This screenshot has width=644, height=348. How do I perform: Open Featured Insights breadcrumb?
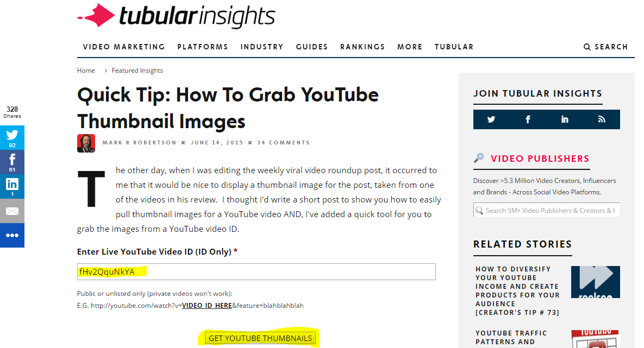point(137,71)
